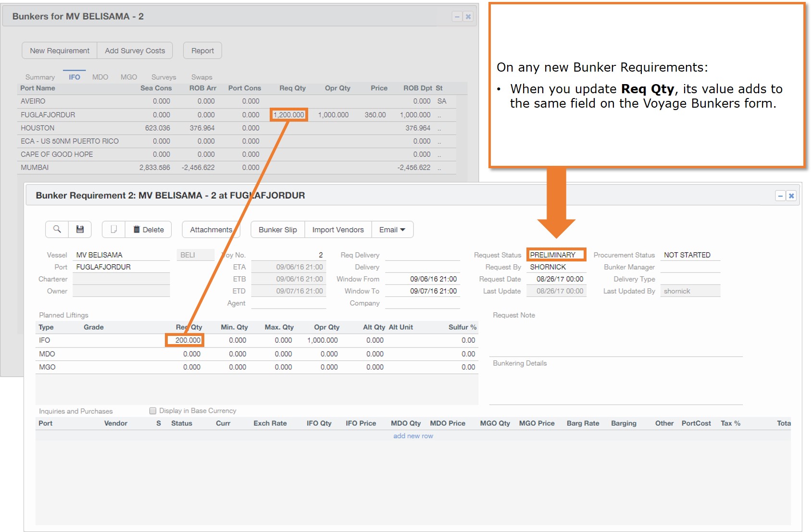Viewport: 812px width, 532px height.
Task: Switch to the MDO tab
Action: [100, 77]
